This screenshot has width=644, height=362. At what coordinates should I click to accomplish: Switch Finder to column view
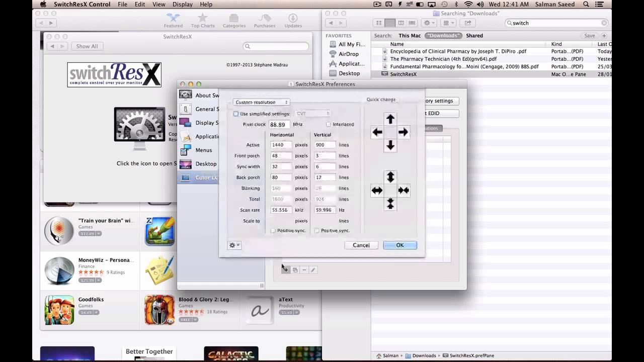point(401,23)
